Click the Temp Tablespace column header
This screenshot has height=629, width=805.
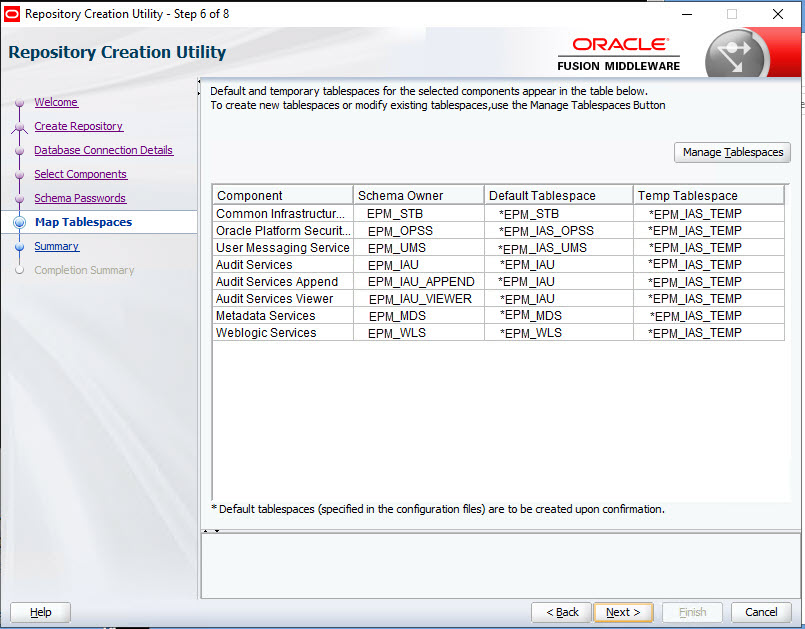click(708, 196)
